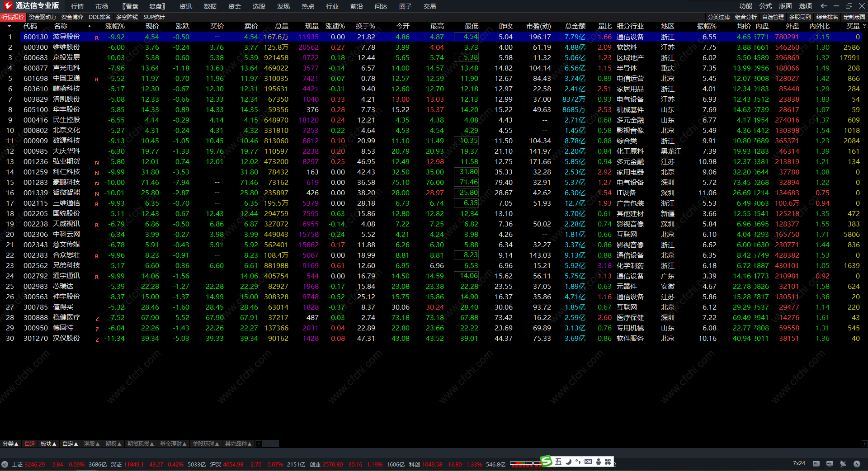868x471 pixels.
Task: Select the 行情报价 tab
Action: [x=13, y=17]
